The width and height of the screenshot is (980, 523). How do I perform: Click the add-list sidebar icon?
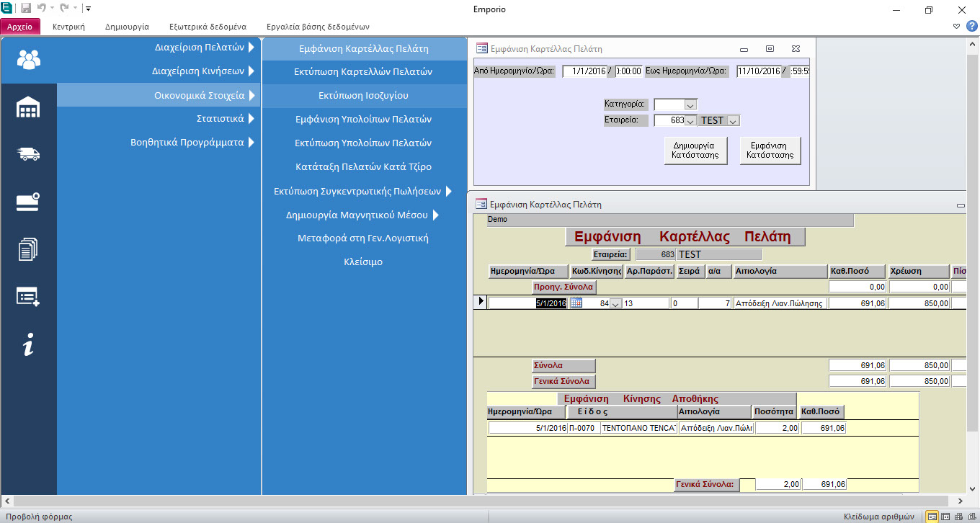(29, 297)
